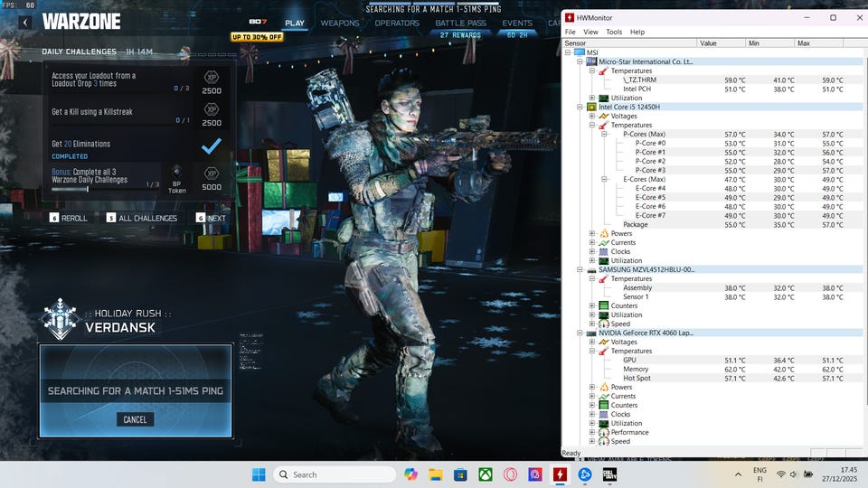Go to NEXT challenge page
Image resolution: width=868 pixels, height=488 pixels.
click(x=211, y=218)
